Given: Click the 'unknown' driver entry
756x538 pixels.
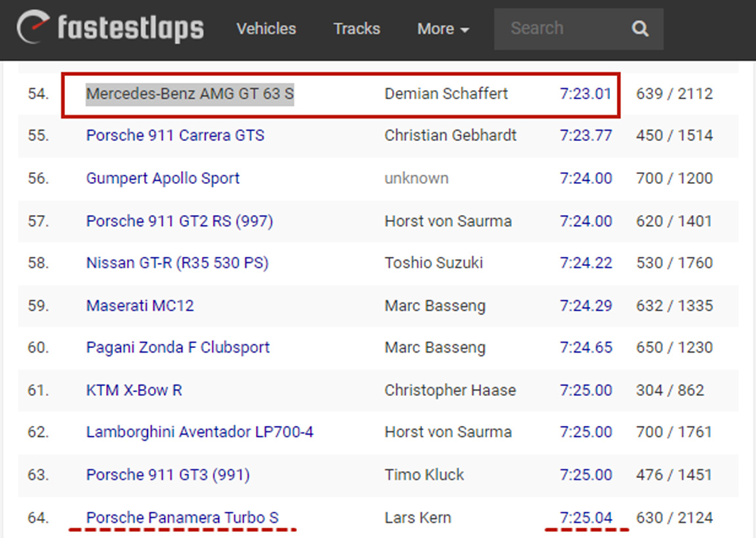Looking at the screenshot, I should pos(417,178).
